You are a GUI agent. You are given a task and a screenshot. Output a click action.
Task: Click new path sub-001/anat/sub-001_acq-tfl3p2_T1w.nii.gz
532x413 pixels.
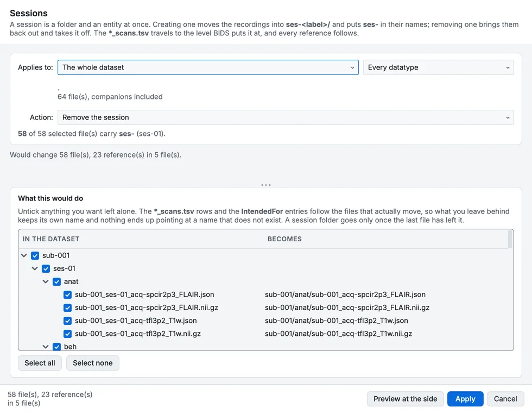[339, 334]
